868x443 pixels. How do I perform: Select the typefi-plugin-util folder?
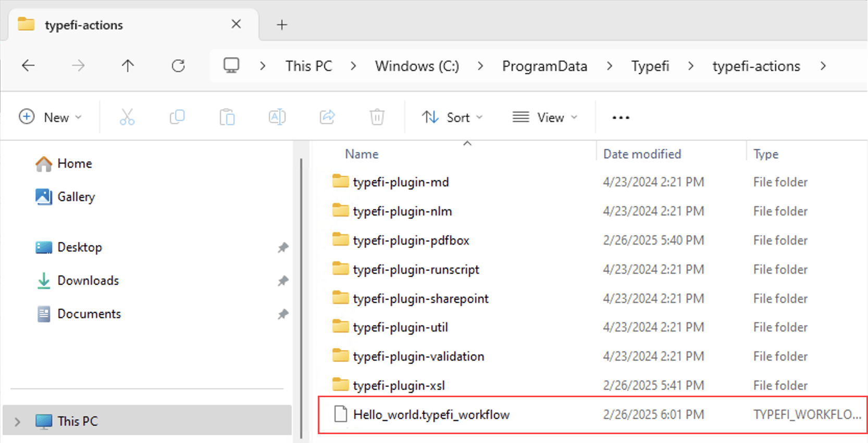click(400, 327)
